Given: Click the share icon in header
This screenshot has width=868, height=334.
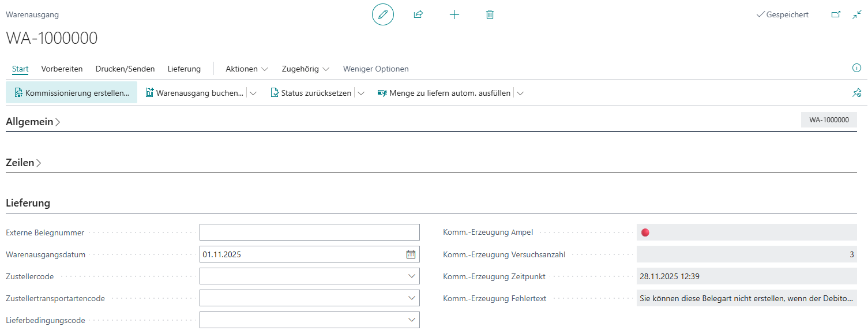Looking at the screenshot, I should 418,14.
